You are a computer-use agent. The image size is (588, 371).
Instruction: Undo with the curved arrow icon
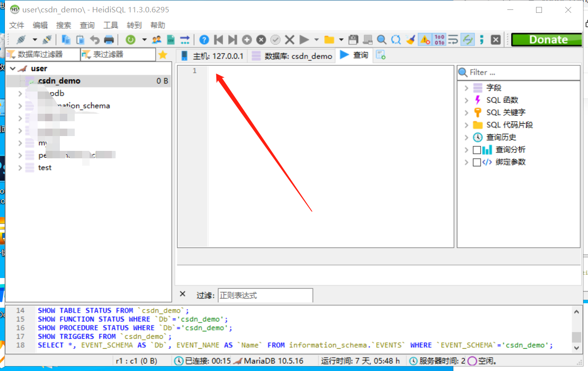(95, 40)
